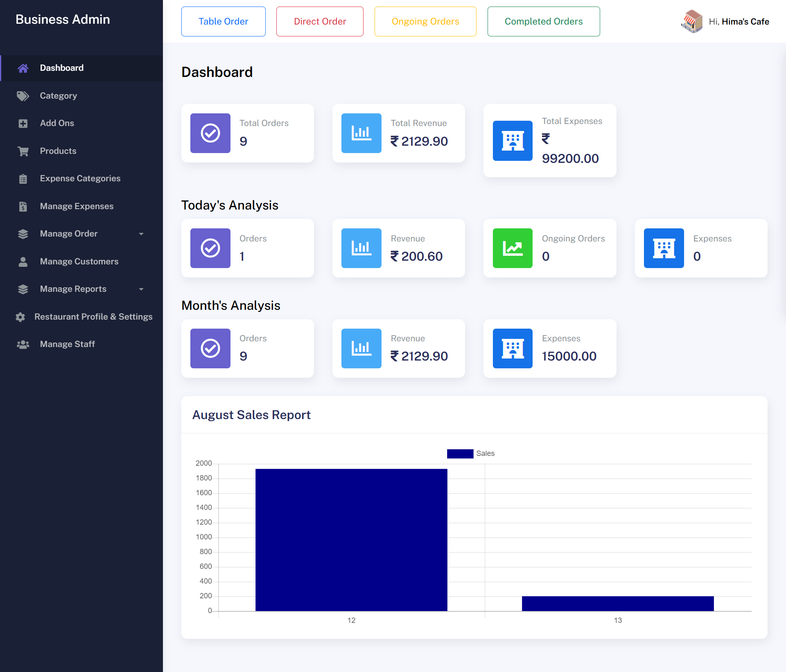Click the Table Order button
The height and width of the screenshot is (672, 786).
click(x=223, y=21)
